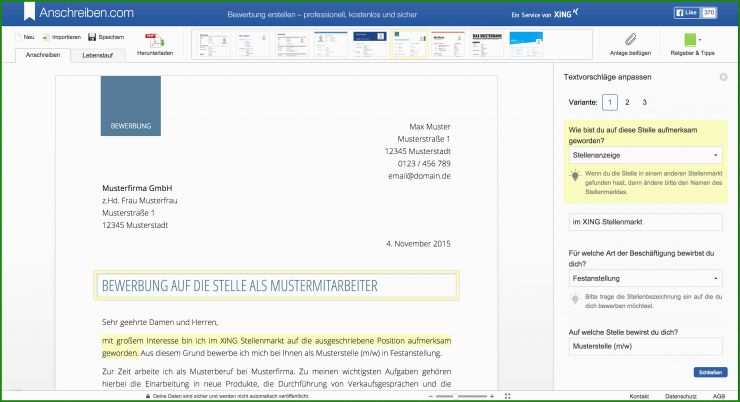Click the blue BEWERBUNG square in the letter
740x402 pixels.
pyautogui.click(x=131, y=106)
